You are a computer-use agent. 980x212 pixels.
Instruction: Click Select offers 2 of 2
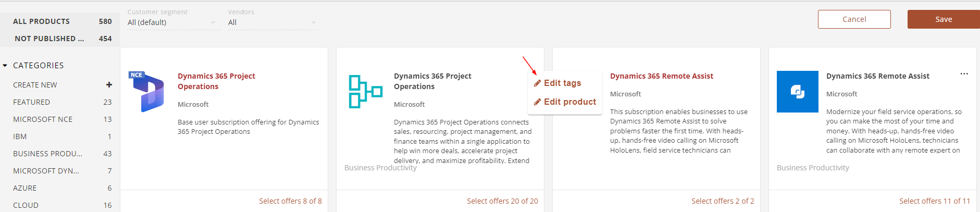click(x=723, y=201)
